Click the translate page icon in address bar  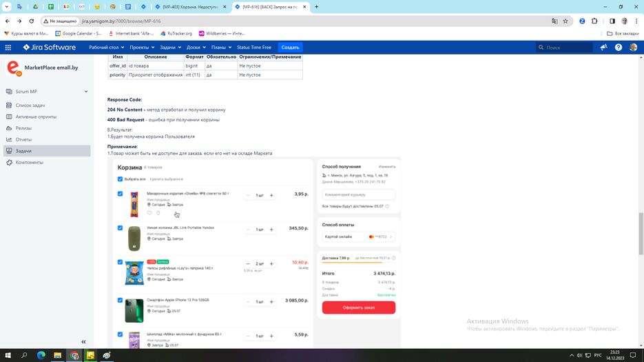pyautogui.click(x=554, y=21)
